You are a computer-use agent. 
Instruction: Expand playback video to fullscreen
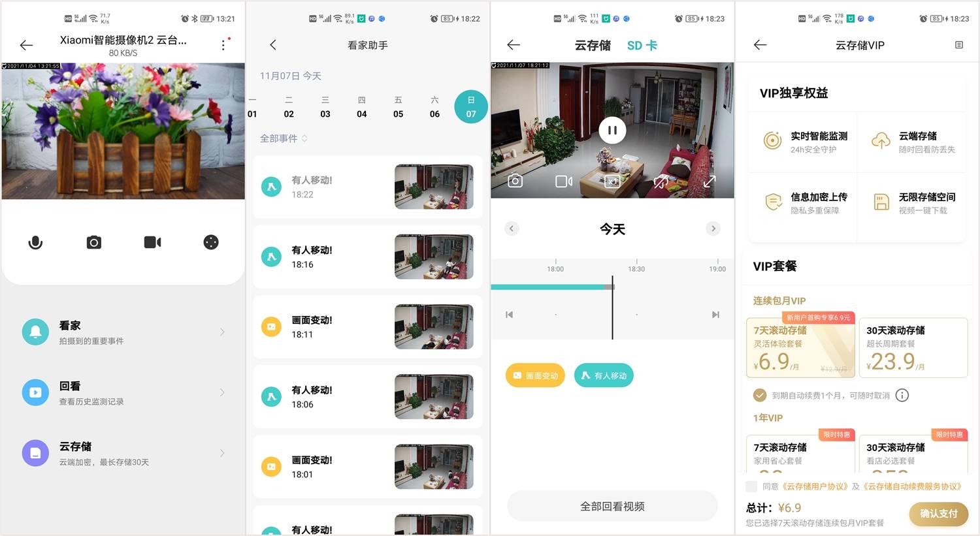click(x=710, y=181)
